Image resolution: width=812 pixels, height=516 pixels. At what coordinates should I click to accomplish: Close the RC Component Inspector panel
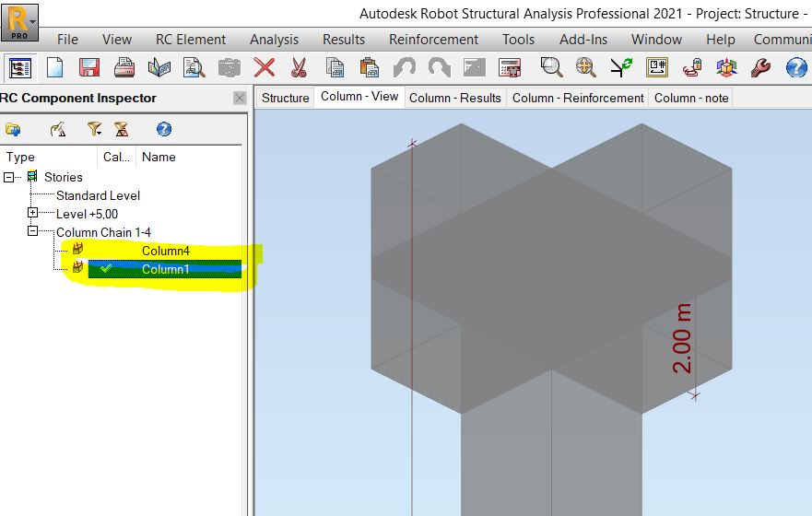240,98
